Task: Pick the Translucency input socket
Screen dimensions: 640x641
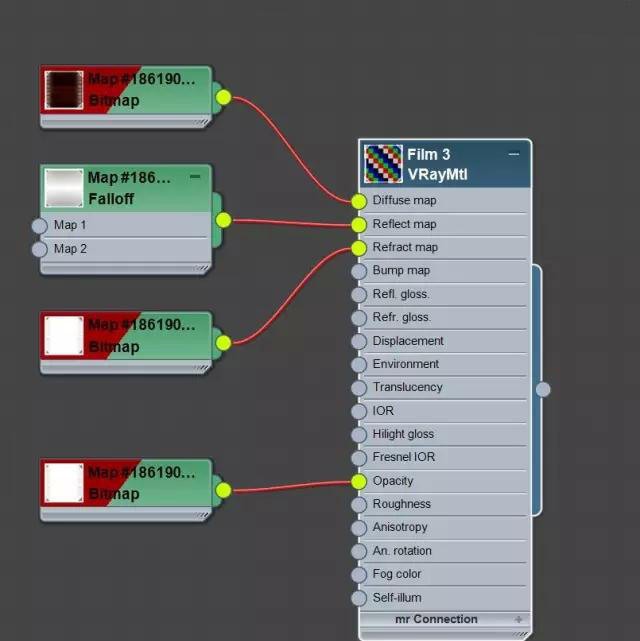Action: 359,388
